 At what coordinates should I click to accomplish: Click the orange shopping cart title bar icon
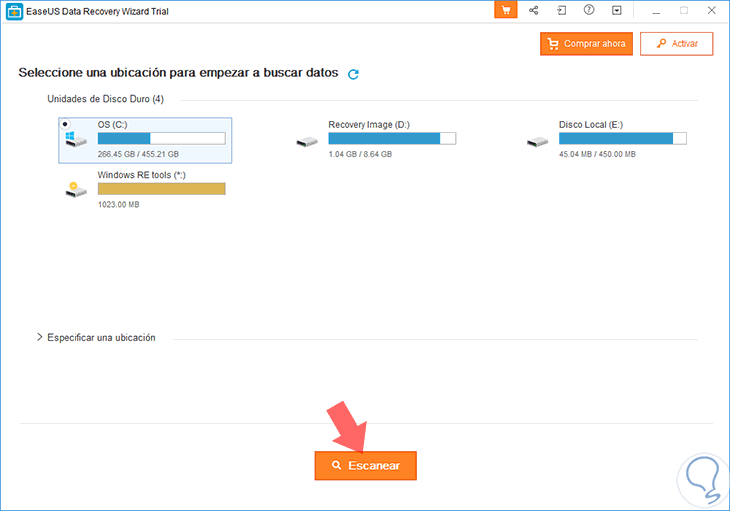click(506, 9)
